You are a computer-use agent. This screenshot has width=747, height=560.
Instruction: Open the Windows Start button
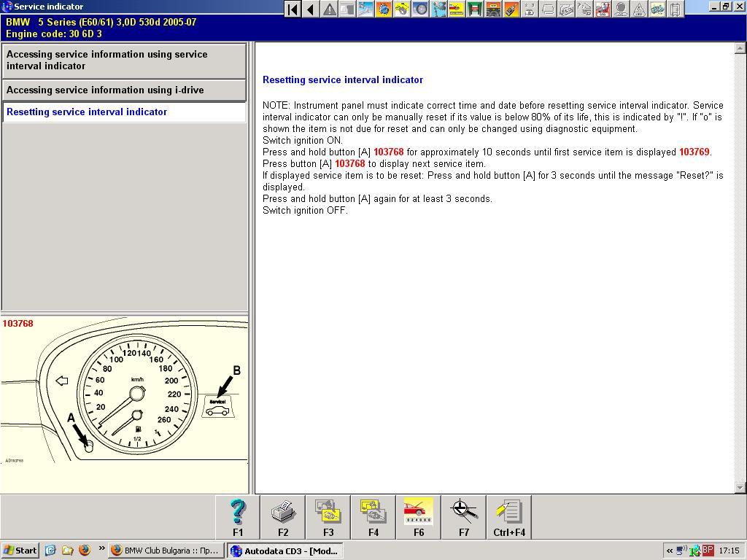click(20, 551)
